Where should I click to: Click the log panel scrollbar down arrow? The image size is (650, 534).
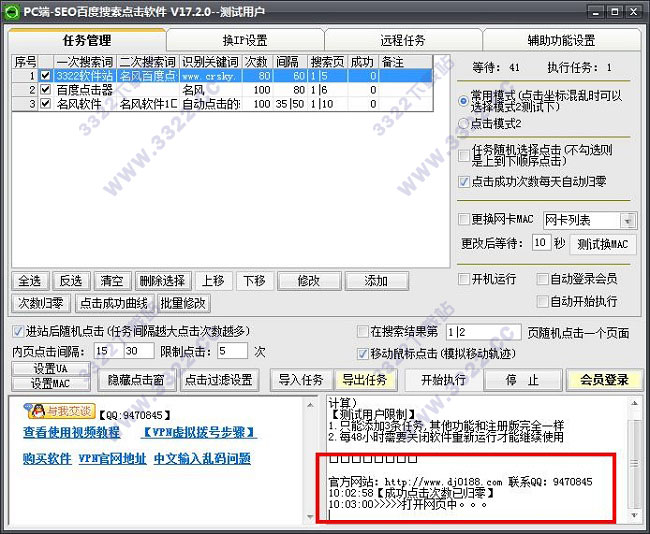634,515
